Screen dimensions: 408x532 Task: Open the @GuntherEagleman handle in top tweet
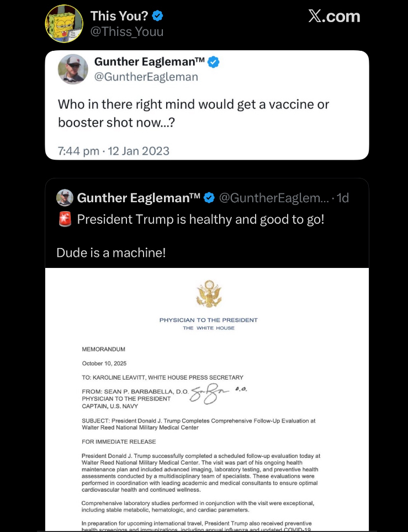146,77
